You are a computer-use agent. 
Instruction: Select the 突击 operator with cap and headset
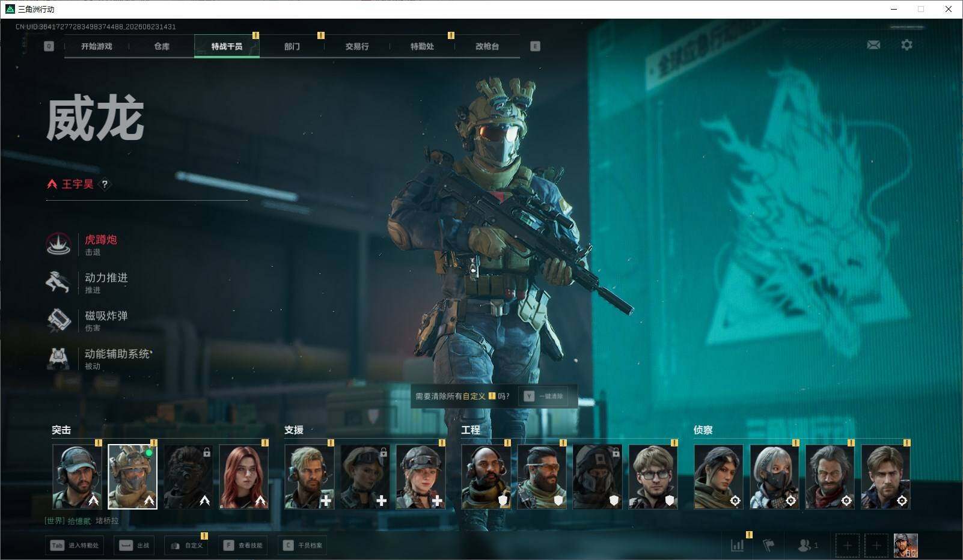pos(76,476)
